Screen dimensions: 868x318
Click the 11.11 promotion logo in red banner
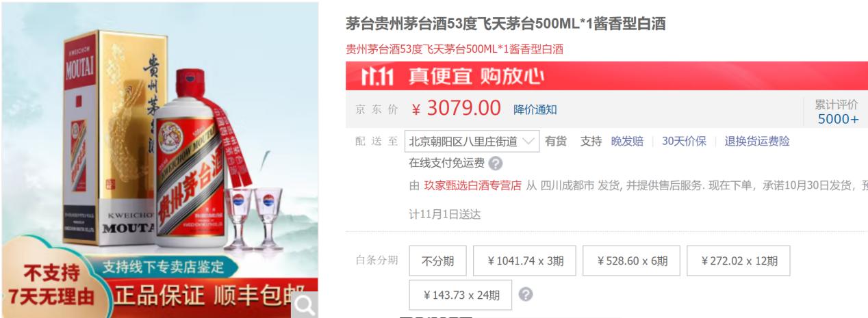pyautogui.click(x=376, y=77)
